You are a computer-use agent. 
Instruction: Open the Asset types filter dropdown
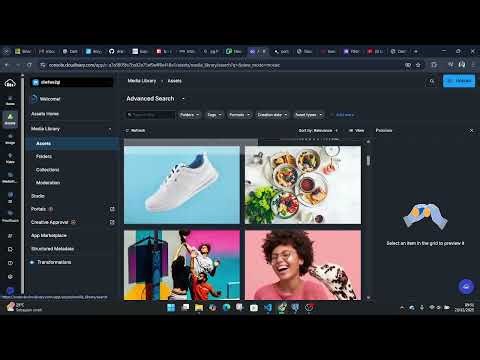point(309,115)
